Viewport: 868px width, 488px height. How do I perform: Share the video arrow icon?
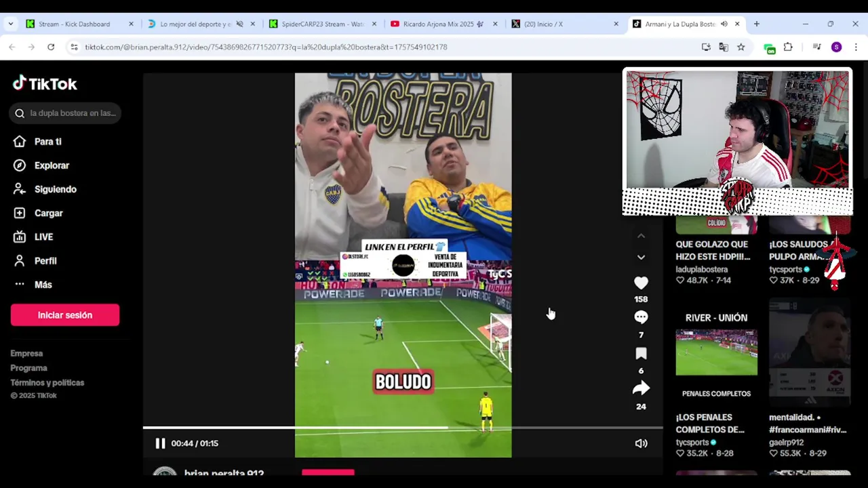[641, 388]
